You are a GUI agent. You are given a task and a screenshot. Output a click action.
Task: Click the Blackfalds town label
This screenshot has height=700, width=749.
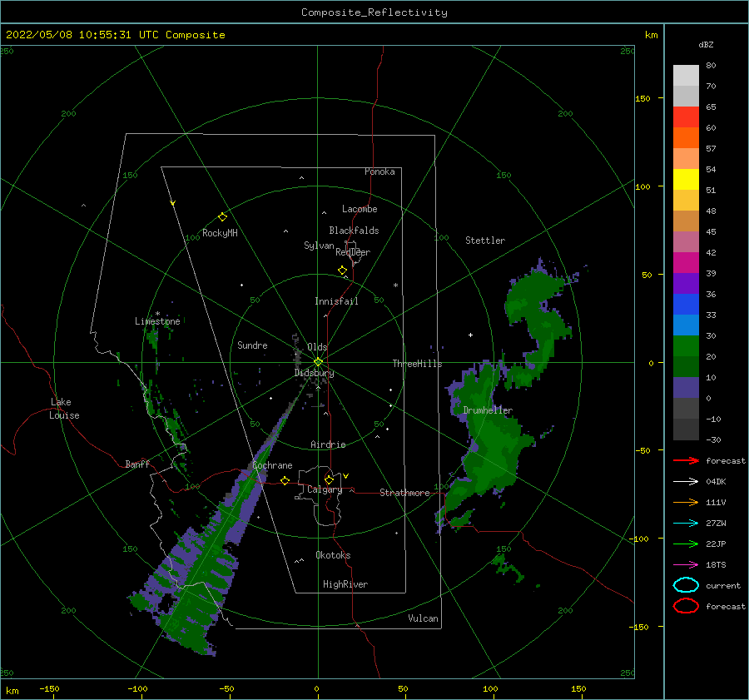(354, 231)
